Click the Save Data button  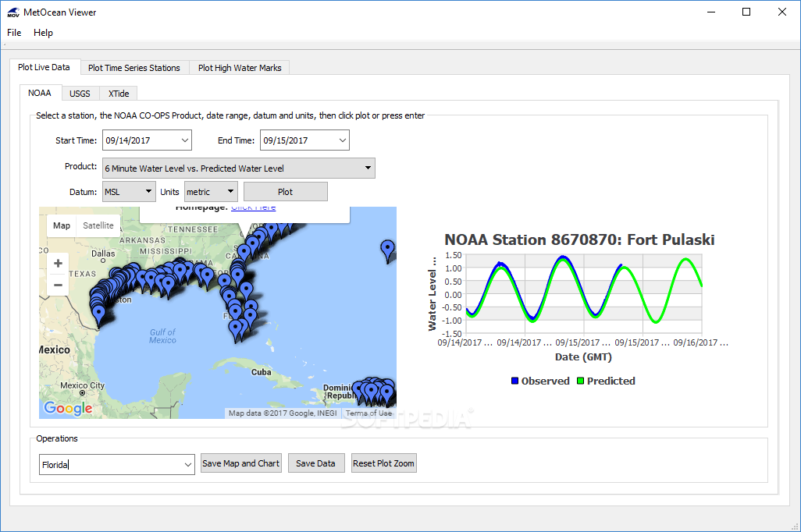(316, 463)
